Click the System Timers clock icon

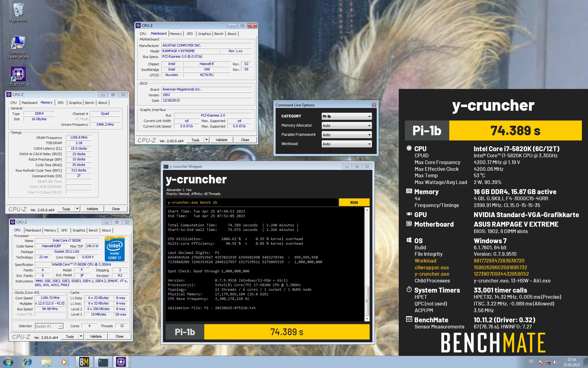pyautogui.click(x=409, y=289)
